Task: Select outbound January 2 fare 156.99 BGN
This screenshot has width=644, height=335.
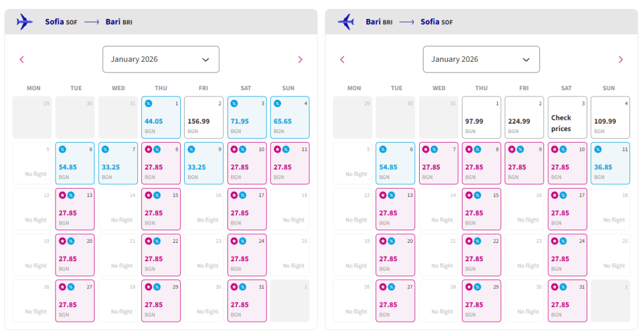Action: [204, 118]
